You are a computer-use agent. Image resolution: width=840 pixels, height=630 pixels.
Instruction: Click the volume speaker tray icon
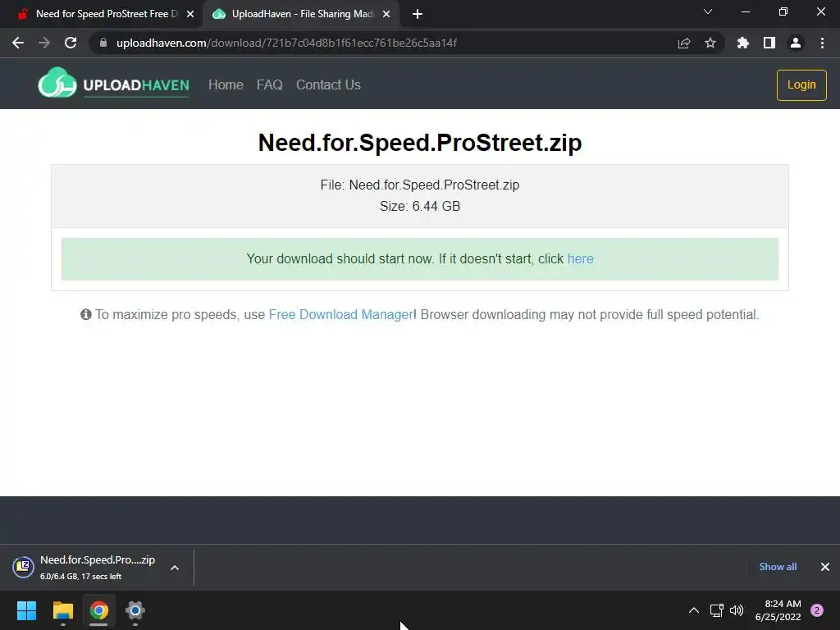737,610
